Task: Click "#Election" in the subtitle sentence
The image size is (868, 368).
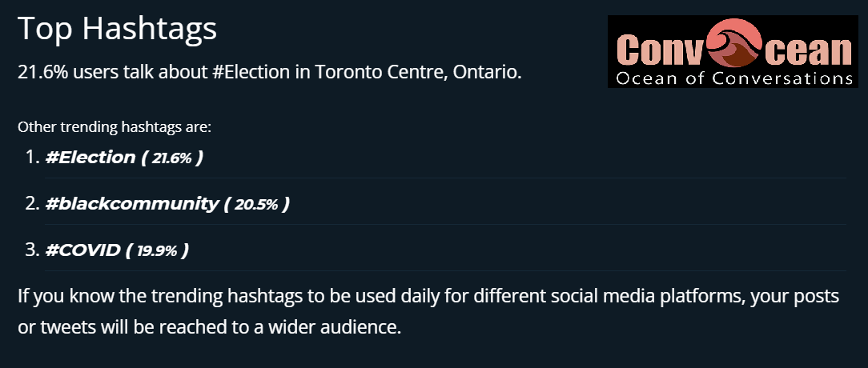Action: [251, 72]
